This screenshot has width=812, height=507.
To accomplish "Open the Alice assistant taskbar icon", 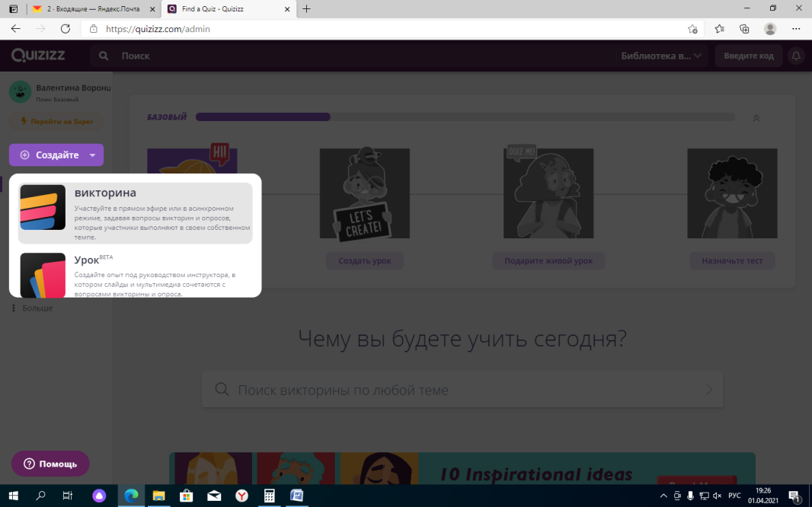I will [99, 496].
